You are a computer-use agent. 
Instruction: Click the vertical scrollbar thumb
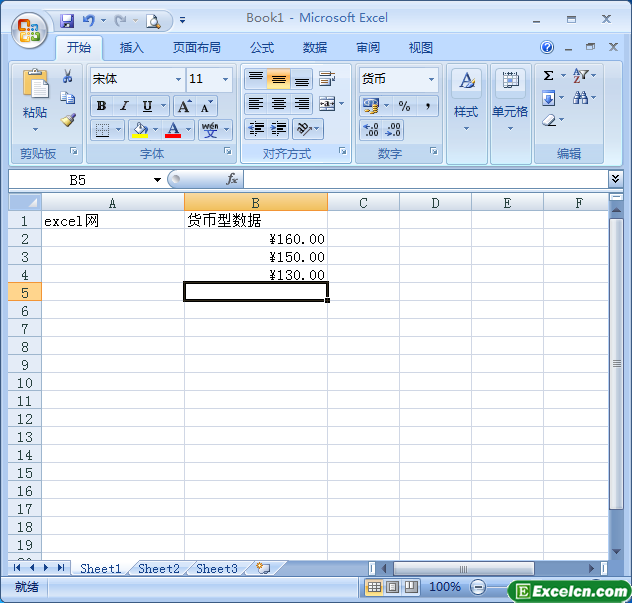616,364
